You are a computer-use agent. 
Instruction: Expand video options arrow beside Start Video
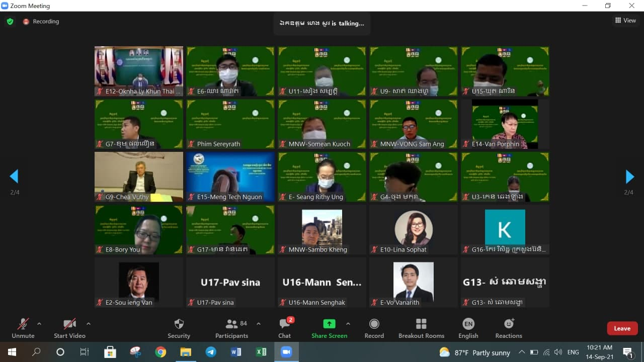click(x=89, y=324)
